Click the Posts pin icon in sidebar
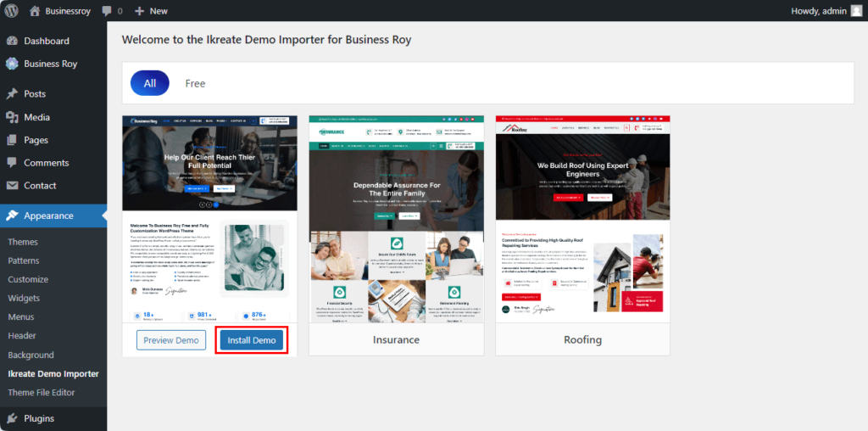This screenshot has height=431, width=868. (12, 94)
